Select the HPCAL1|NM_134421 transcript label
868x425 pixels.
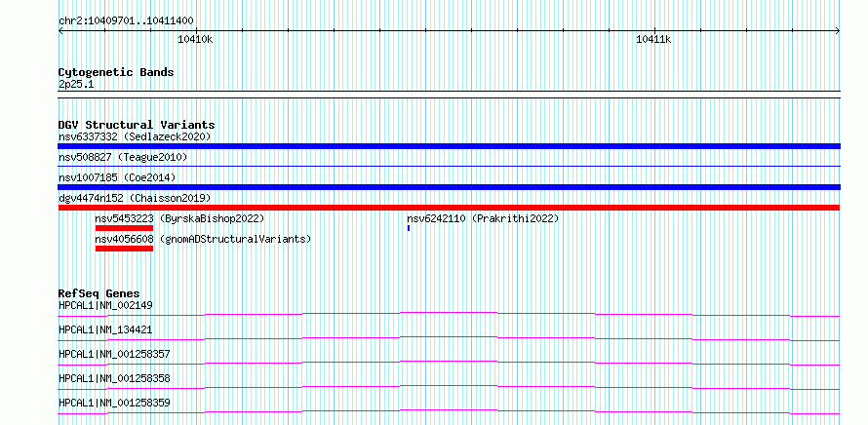pyautogui.click(x=105, y=329)
